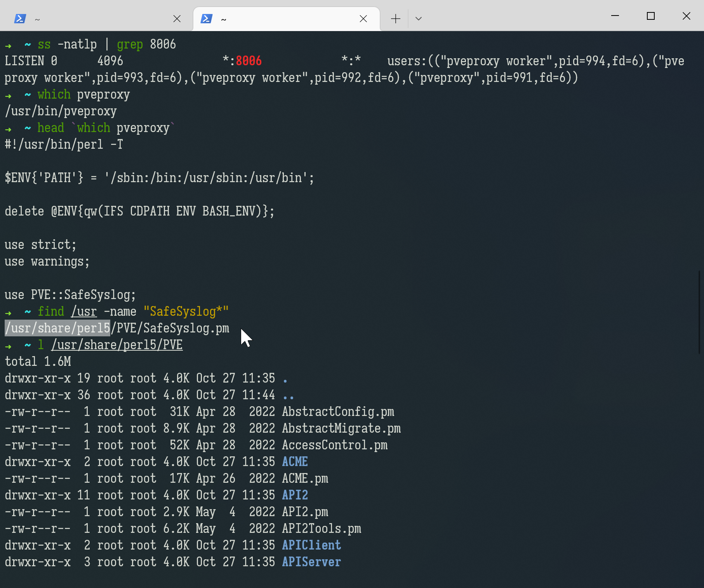Minimize the terminal window
This screenshot has width=704, height=588.
click(x=615, y=16)
